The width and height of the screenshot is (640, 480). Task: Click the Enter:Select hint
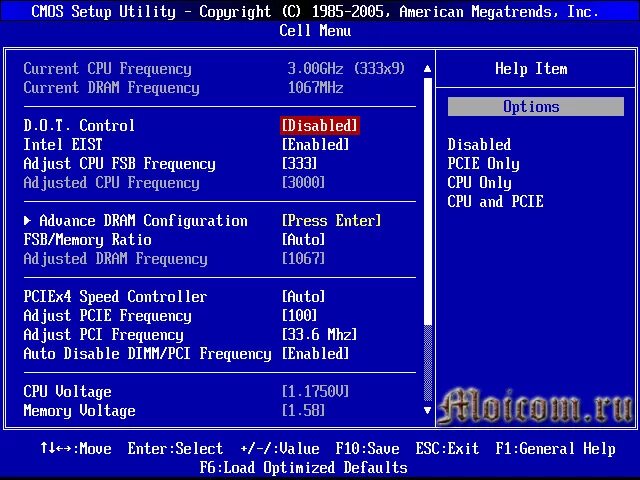click(176, 449)
